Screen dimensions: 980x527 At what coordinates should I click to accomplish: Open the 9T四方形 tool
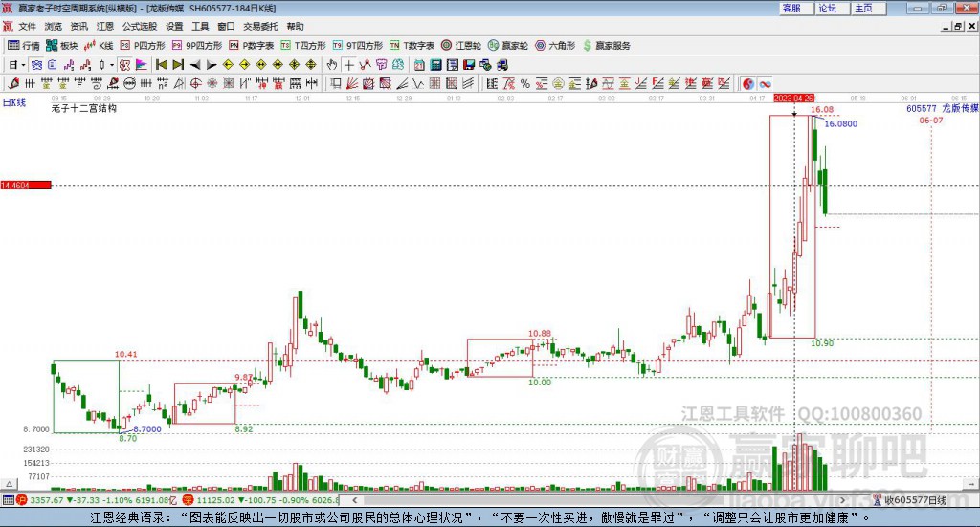point(358,46)
